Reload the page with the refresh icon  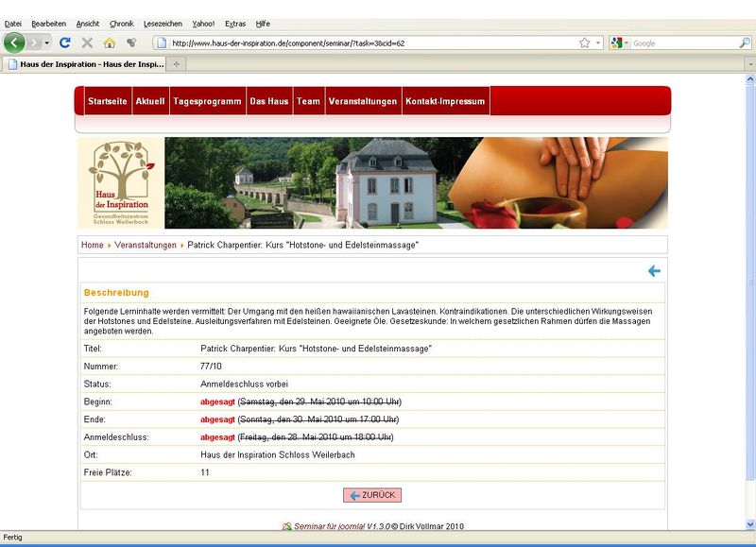tap(65, 43)
